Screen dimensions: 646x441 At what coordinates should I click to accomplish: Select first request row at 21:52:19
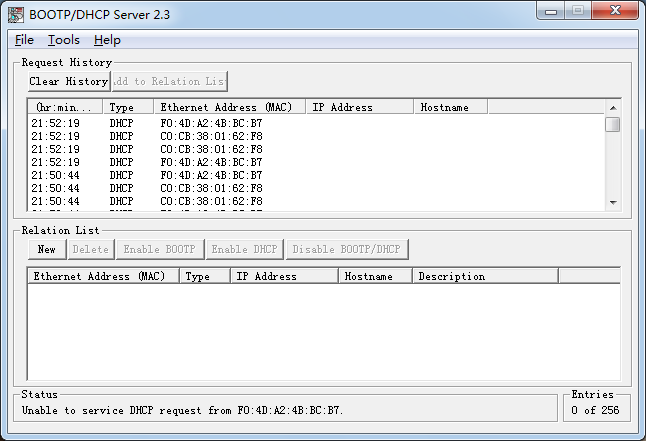pos(150,123)
